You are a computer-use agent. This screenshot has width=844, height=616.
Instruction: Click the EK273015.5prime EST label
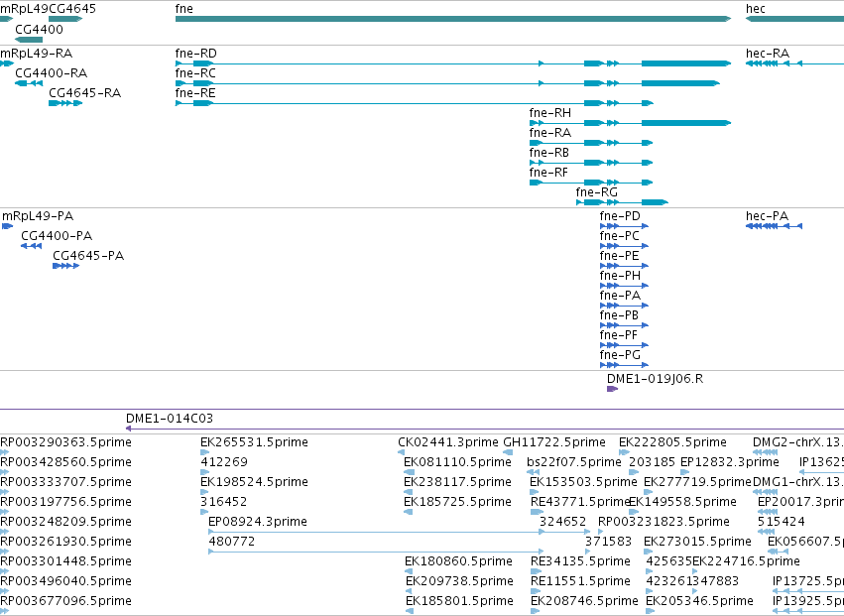pyautogui.click(x=697, y=542)
